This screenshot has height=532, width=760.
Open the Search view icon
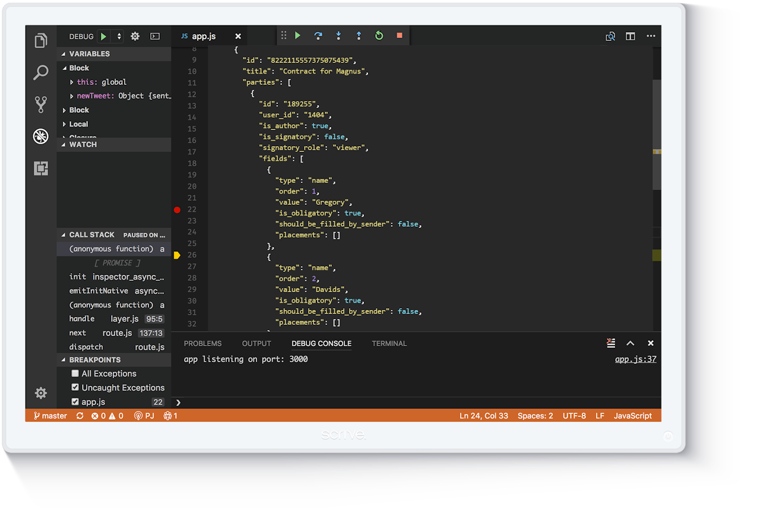click(x=40, y=72)
